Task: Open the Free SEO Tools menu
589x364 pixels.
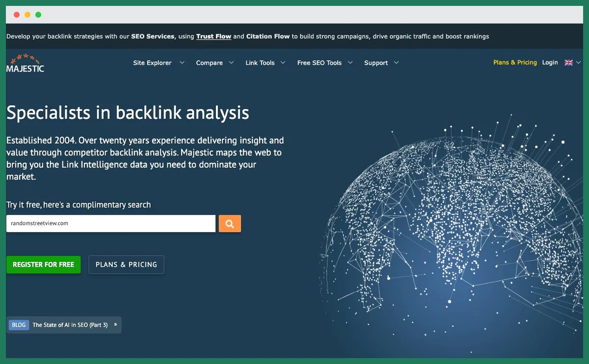Action: 319,63
